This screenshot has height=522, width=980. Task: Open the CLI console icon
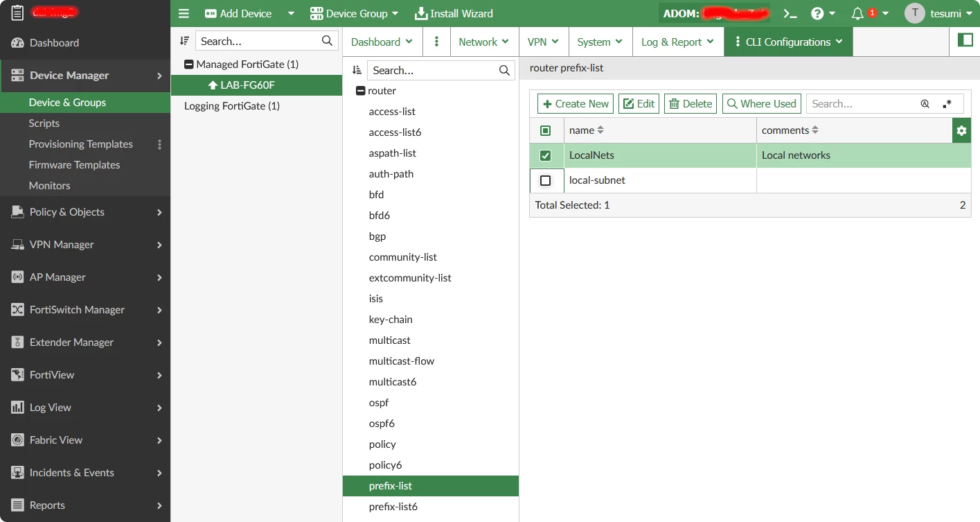[x=790, y=14]
